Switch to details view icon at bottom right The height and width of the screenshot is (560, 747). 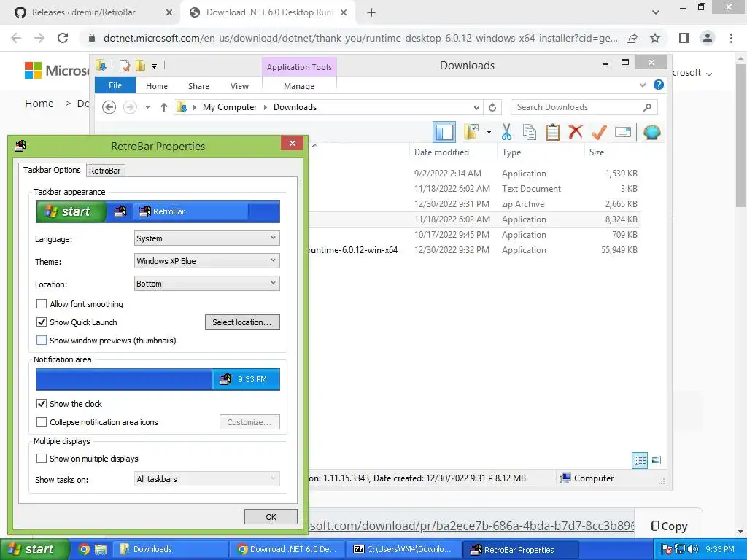click(x=640, y=460)
